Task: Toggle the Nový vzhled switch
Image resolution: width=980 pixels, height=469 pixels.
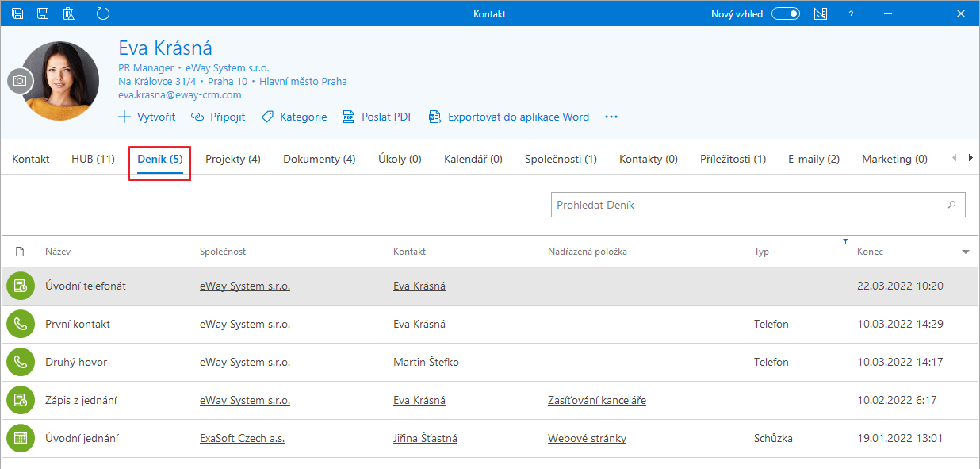Action: pyautogui.click(x=786, y=13)
